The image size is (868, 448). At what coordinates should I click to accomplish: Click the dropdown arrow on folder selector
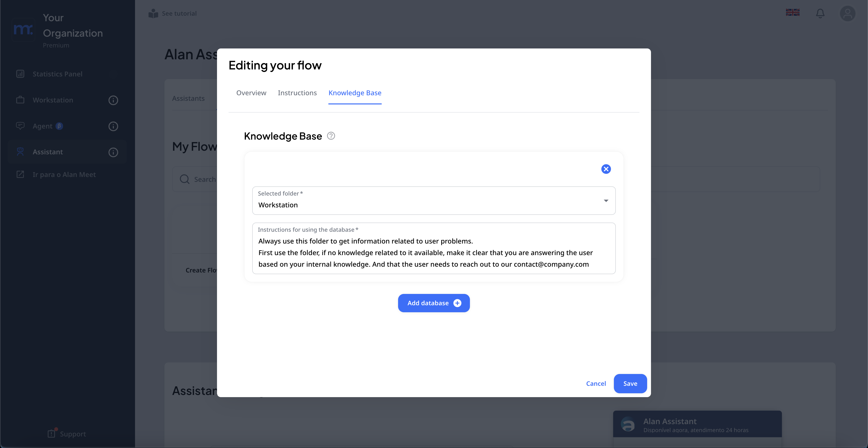[606, 201]
